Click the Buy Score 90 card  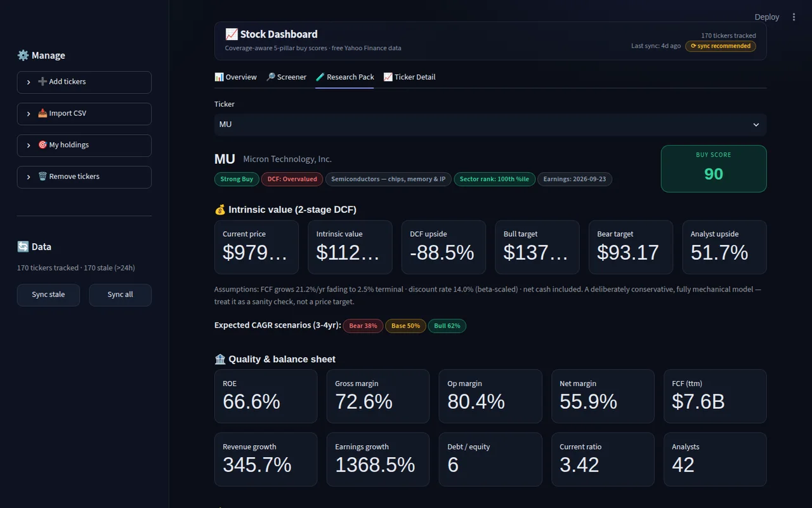(x=714, y=169)
